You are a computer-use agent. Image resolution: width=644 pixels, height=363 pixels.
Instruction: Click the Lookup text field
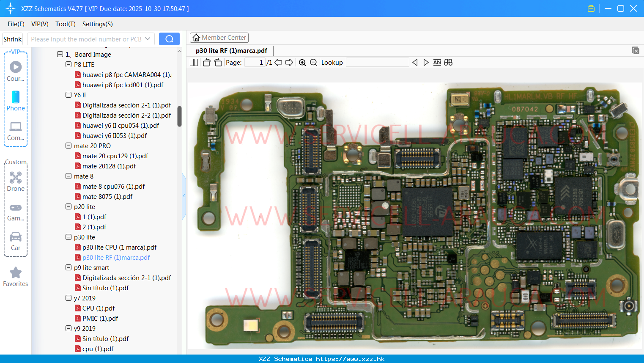click(x=377, y=62)
